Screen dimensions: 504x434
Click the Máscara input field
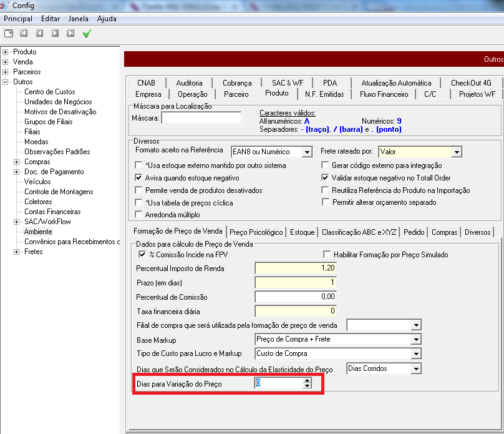201,117
